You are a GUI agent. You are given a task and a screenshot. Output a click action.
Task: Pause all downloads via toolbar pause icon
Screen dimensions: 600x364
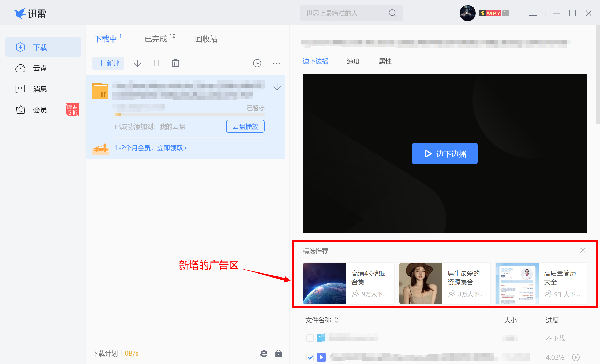click(x=156, y=63)
